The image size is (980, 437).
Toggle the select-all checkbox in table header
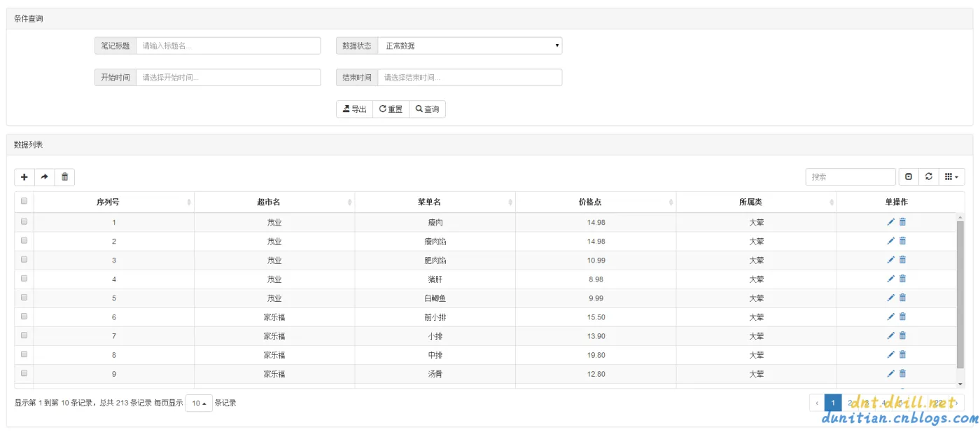(x=24, y=201)
